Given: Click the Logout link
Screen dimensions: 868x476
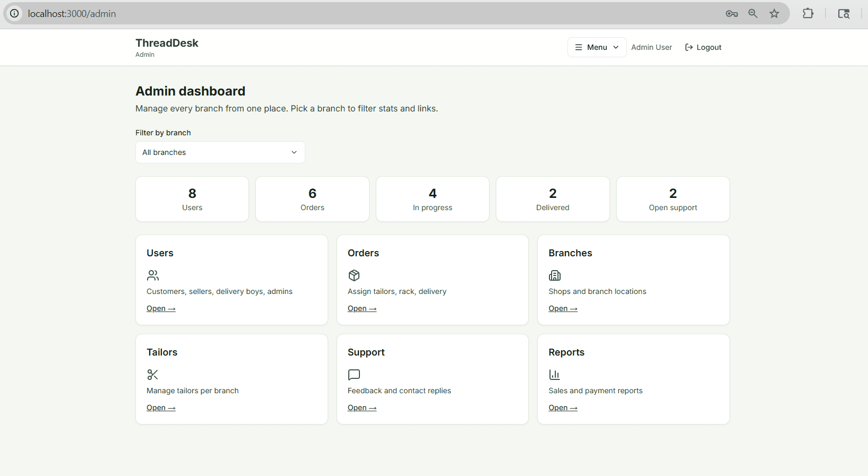Looking at the screenshot, I should coord(703,47).
